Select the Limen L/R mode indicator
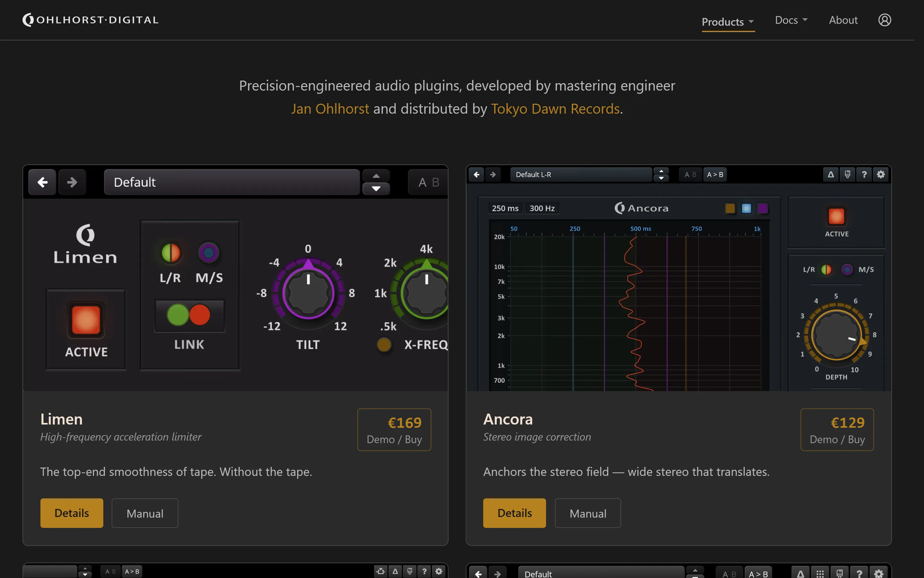Screen dimensions: 924x578 point(171,253)
